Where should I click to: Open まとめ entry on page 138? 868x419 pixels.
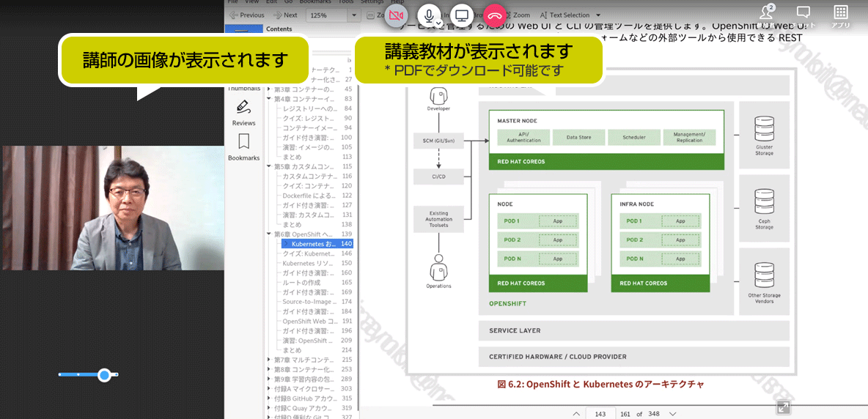(x=317, y=224)
